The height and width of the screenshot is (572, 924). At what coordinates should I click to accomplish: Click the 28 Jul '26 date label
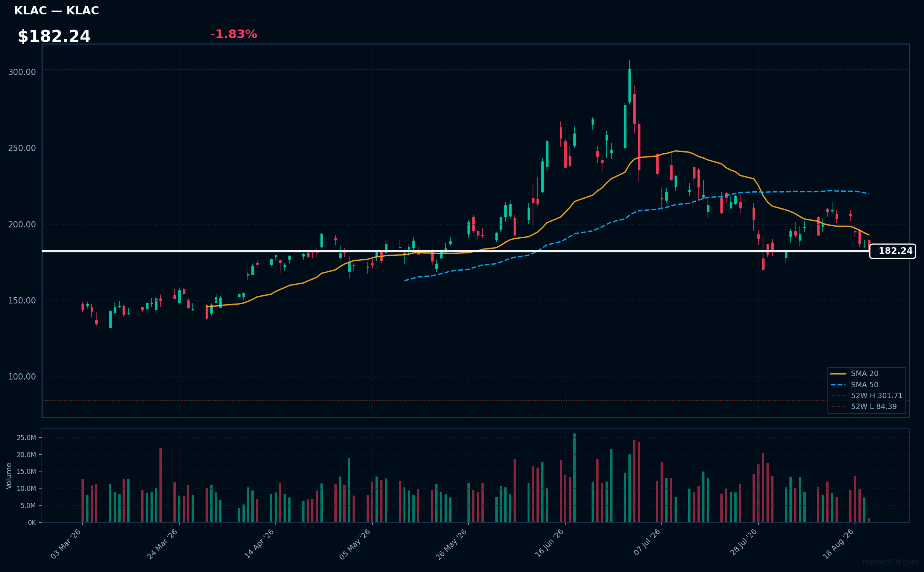[x=743, y=543]
